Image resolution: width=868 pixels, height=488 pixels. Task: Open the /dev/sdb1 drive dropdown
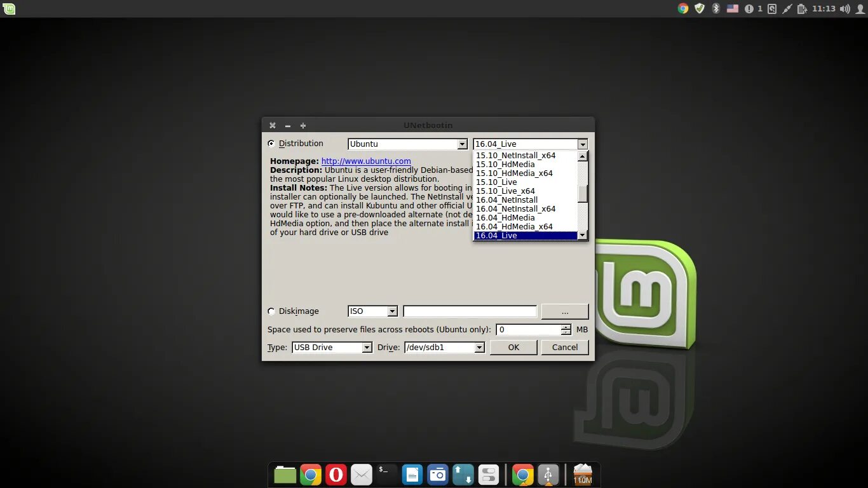pyautogui.click(x=444, y=348)
